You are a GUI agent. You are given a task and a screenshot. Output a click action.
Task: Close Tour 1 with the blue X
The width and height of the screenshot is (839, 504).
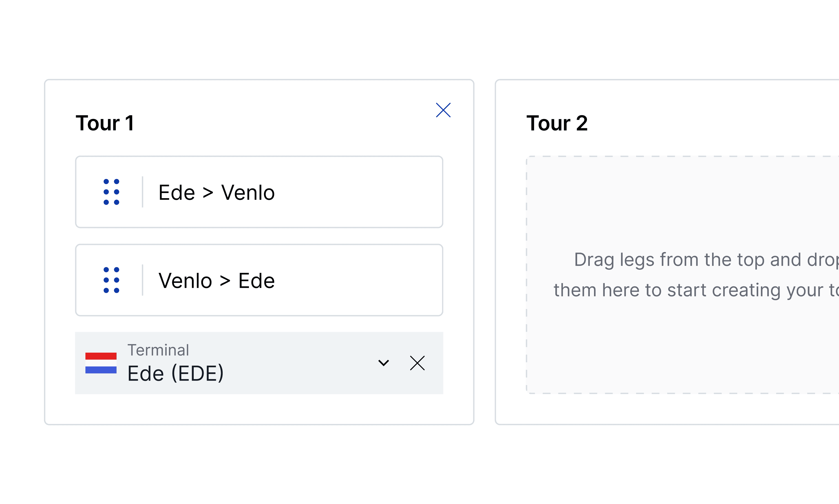443,110
